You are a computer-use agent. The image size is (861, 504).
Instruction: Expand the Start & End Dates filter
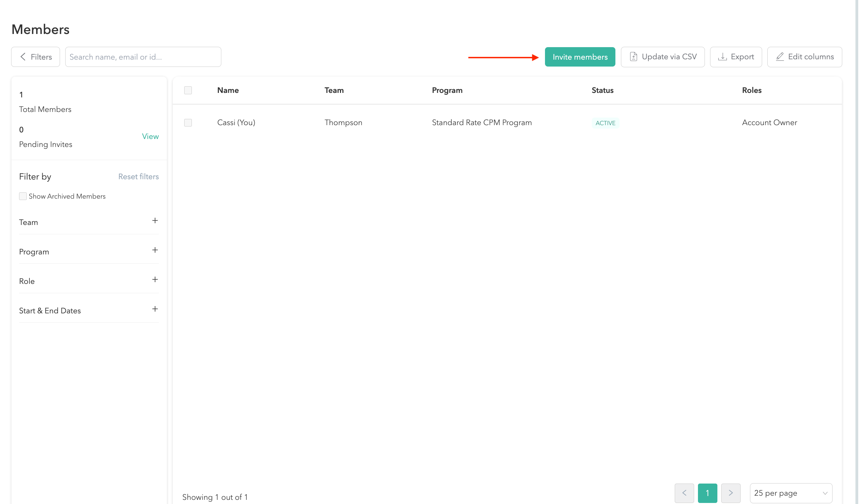point(155,309)
